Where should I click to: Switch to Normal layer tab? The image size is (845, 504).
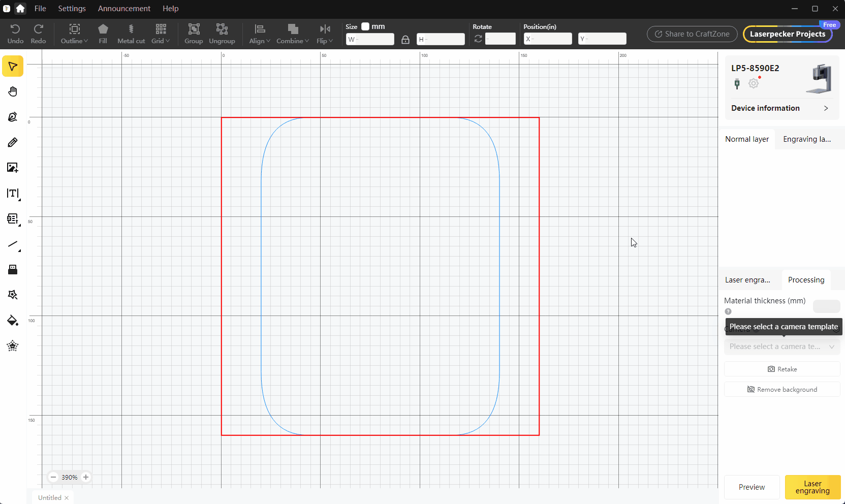(747, 139)
